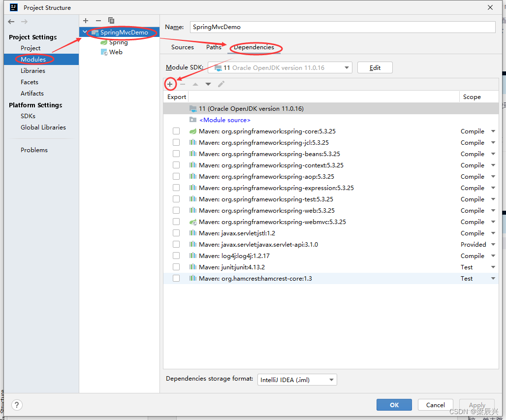The height and width of the screenshot is (420, 506).
Task: Check export box for spring-webmvc
Action: (176, 222)
